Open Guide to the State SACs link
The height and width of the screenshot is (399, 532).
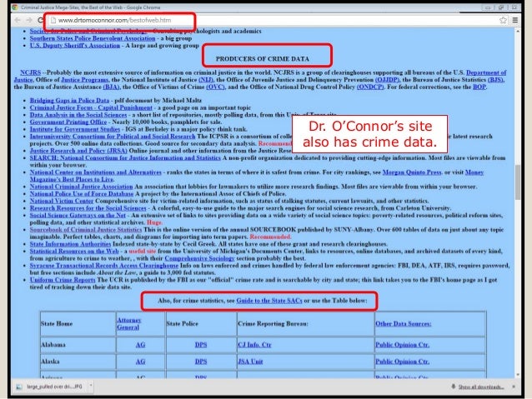click(x=269, y=301)
